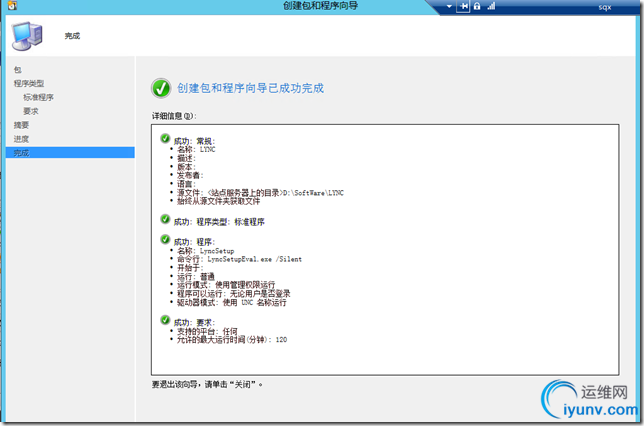The height and width of the screenshot is (426, 644).
Task: Click the 始终从源文件夹获取文件 line
Action: (218, 201)
